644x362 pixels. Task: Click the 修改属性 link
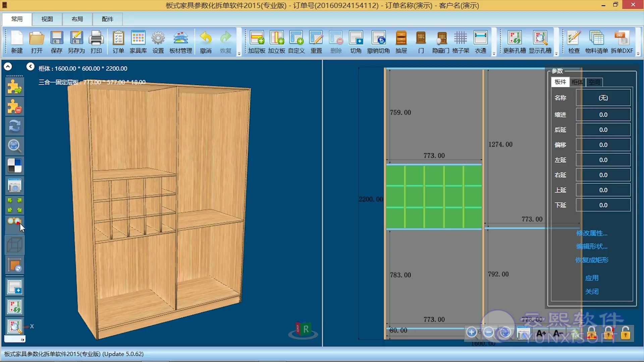[x=592, y=233]
